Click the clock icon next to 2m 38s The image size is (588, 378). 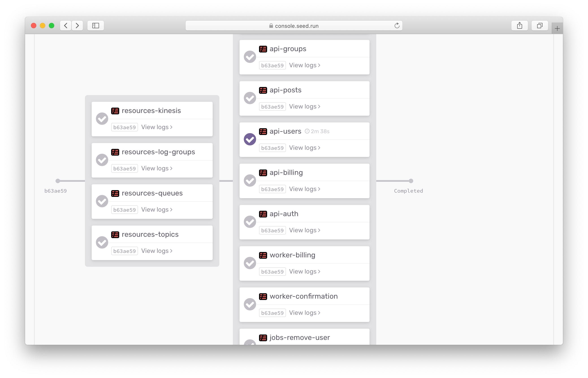[307, 131]
